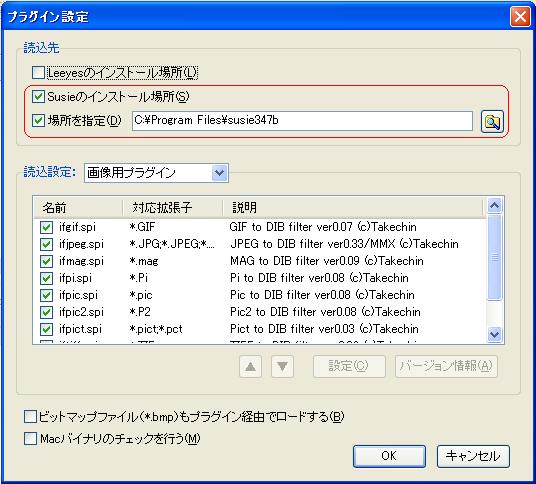This screenshot has width=536, height=484.
Task: Select the ifpic.spi row name
Action: pyautogui.click(x=78, y=295)
